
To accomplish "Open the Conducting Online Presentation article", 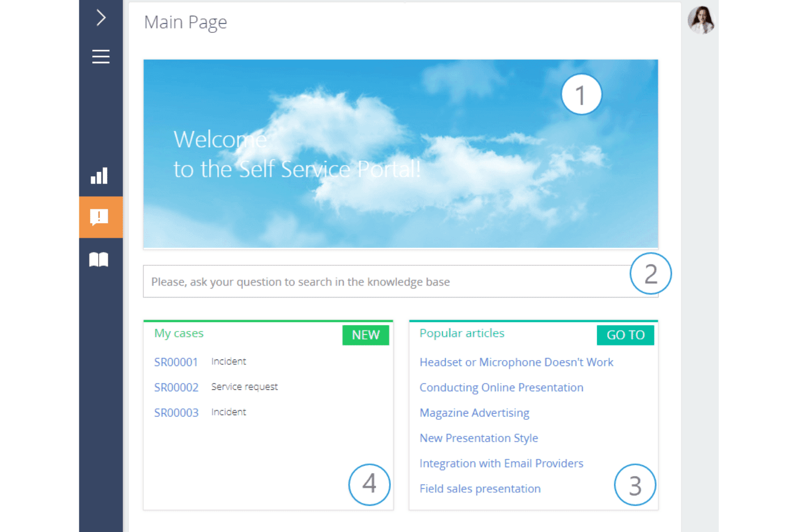I will [501, 388].
